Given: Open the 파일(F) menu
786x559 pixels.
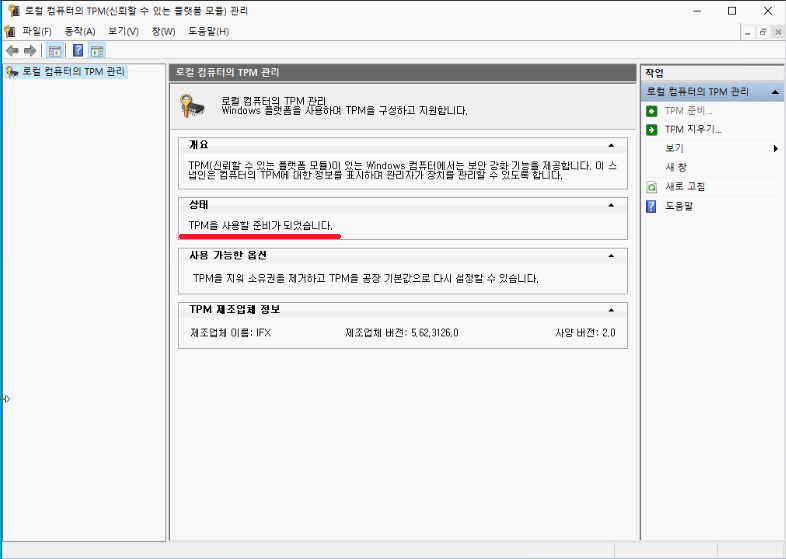Looking at the screenshot, I should pyautogui.click(x=37, y=31).
